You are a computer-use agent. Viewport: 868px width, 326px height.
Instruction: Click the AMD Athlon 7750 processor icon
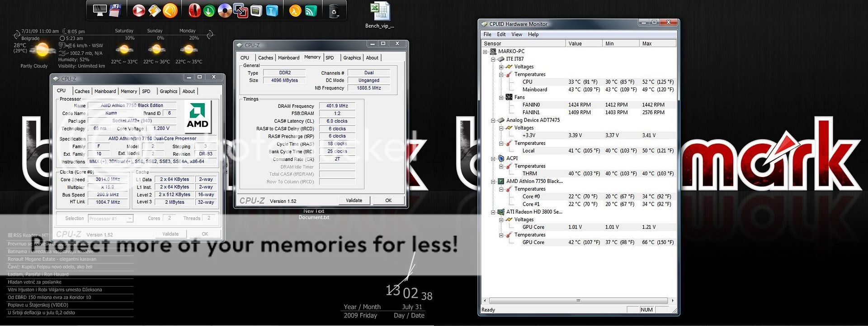tap(501, 181)
